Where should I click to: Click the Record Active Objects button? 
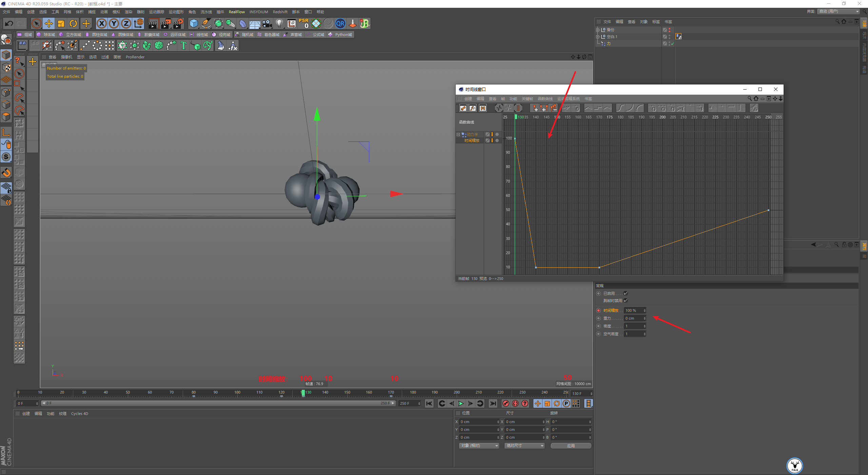[x=506, y=403]
